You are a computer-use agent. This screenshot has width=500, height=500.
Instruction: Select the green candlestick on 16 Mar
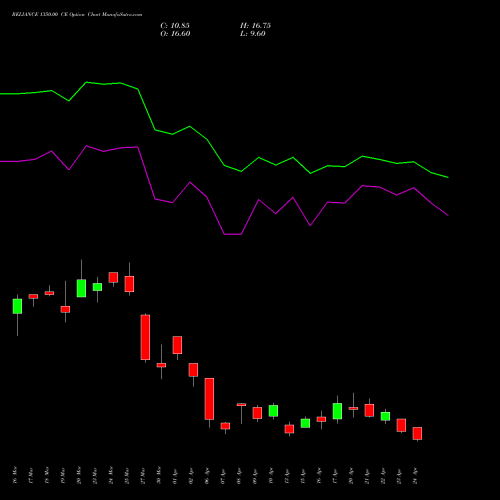(x=17, y=306)
